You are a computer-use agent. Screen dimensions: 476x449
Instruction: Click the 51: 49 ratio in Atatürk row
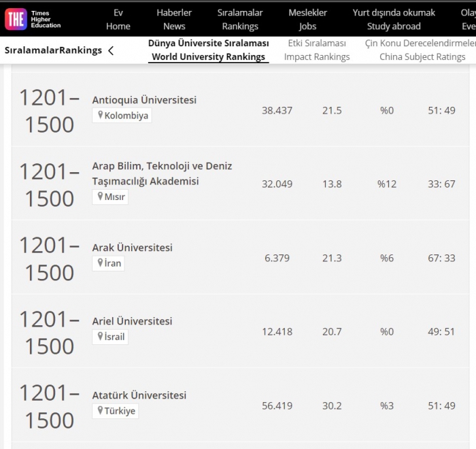click(x=442, y=405)
